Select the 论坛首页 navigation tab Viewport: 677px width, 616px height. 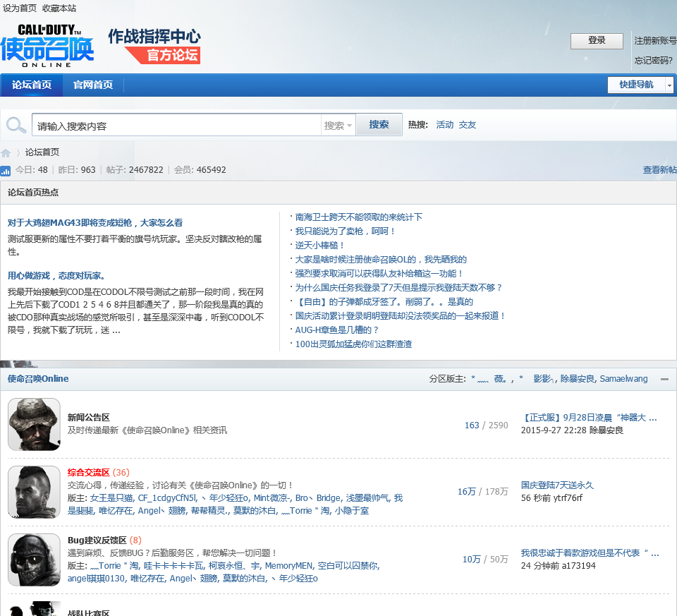pos(32,85)
